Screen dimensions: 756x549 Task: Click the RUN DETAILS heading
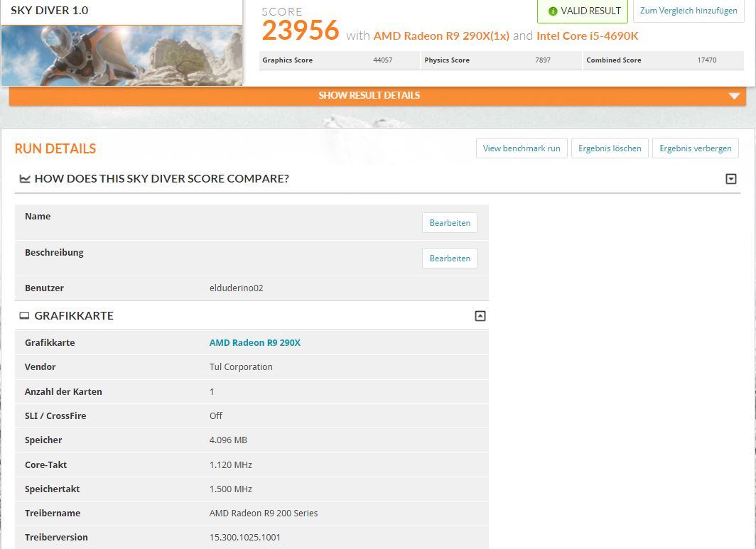click(55, 148)
